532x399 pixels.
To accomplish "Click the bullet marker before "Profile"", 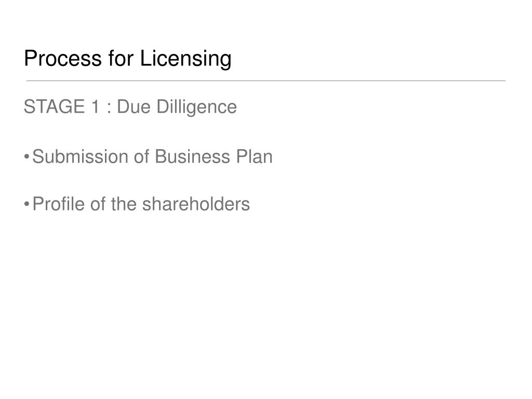I will click(27, 205).
